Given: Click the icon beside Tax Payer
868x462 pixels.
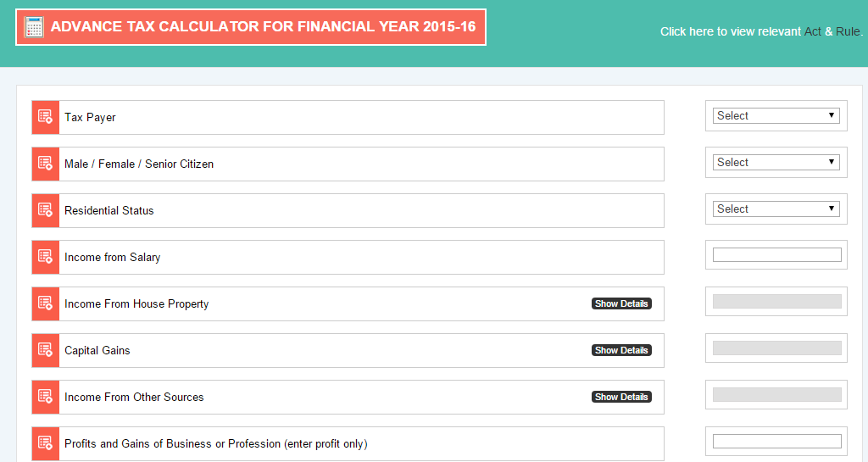Looking at the screenshot, I should pos(46,117).
